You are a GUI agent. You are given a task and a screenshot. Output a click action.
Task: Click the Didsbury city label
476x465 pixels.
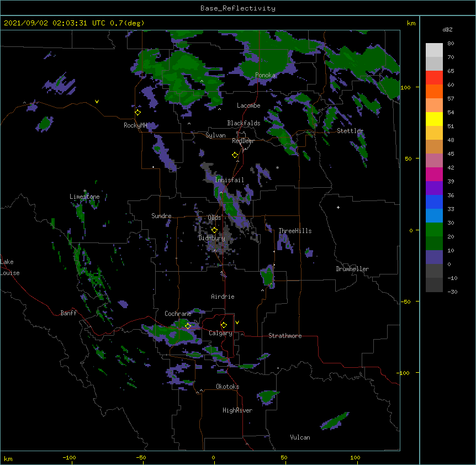(211, 238)
